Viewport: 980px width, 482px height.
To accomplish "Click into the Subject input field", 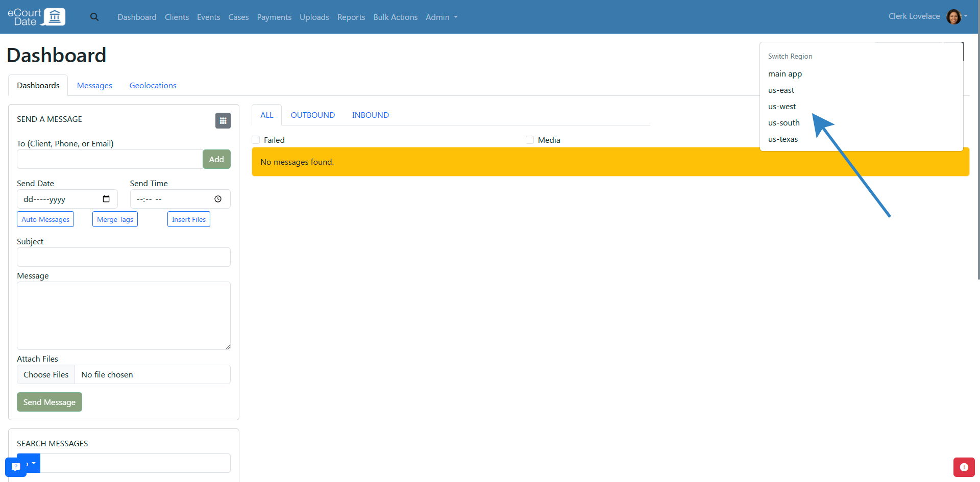I will pyautogui.click(x=124, y=257).
